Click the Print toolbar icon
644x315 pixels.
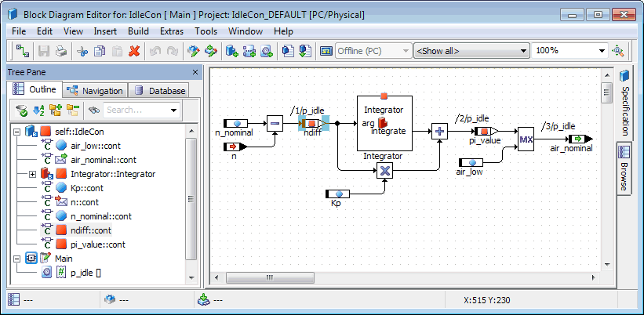[x=60, y=51]
